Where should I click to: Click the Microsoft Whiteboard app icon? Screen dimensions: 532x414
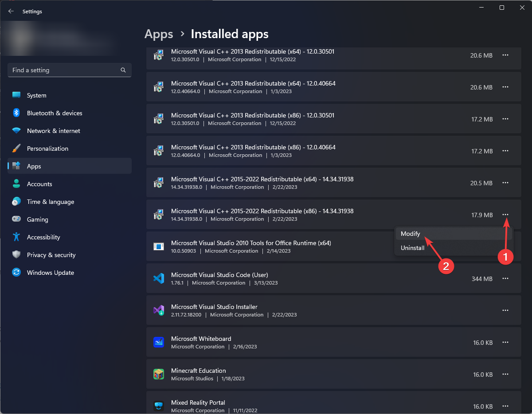pyautogui.click(x=159, y=342)
